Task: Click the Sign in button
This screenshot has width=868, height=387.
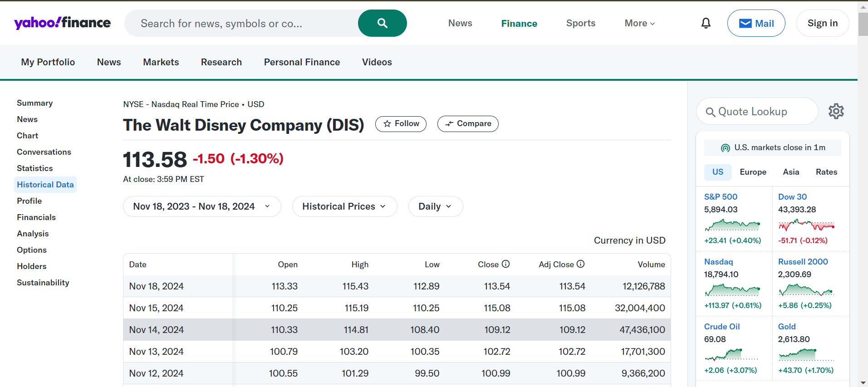Action: [822, 23]
